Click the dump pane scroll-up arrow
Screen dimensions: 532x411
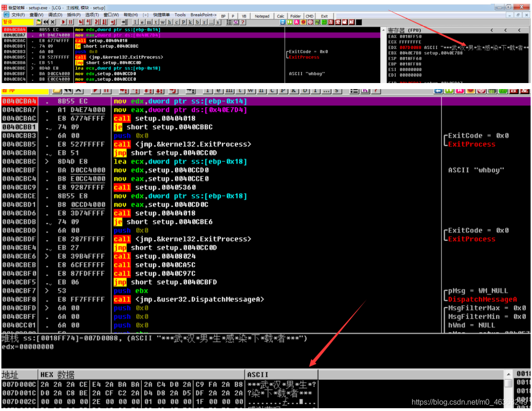pos(508,374)
